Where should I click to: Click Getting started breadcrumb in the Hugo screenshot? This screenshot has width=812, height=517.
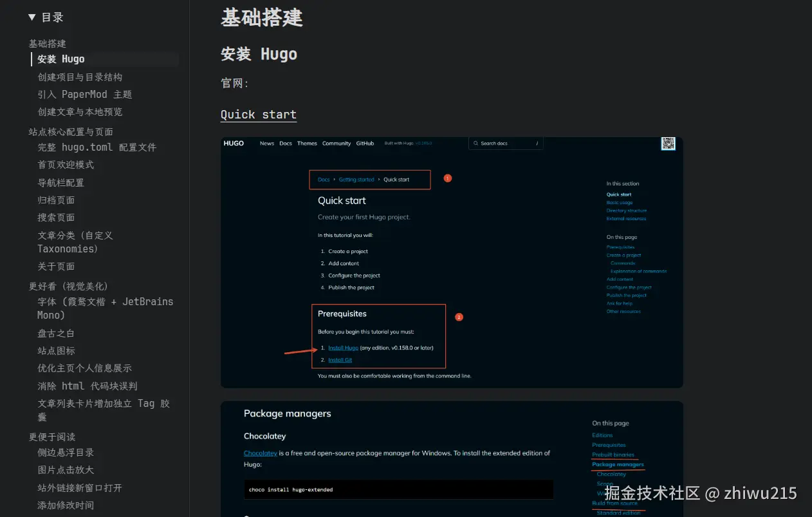pyautogui.click(x=356, y=180)
